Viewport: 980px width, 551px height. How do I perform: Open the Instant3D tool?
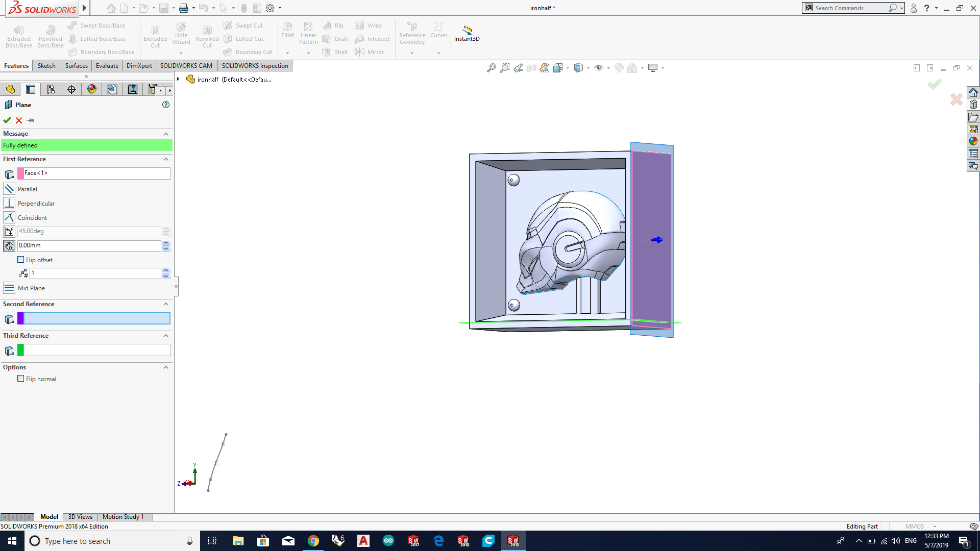(x=467, y=33)
